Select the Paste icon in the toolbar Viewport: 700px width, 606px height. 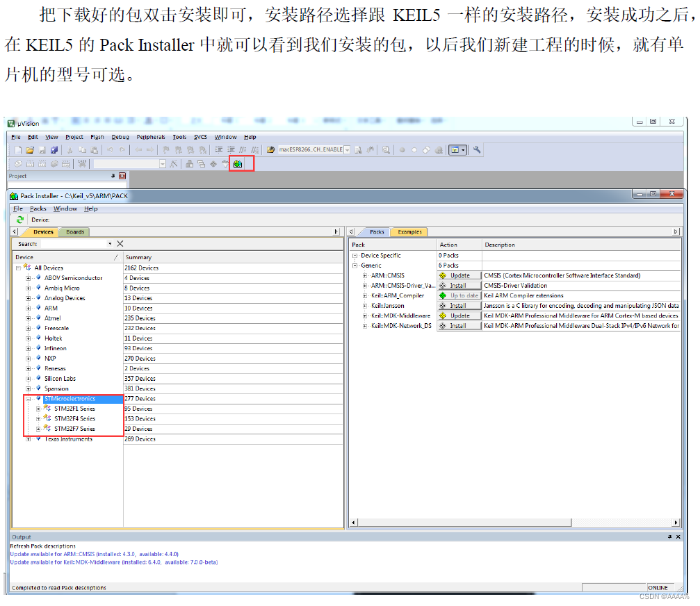95,149
